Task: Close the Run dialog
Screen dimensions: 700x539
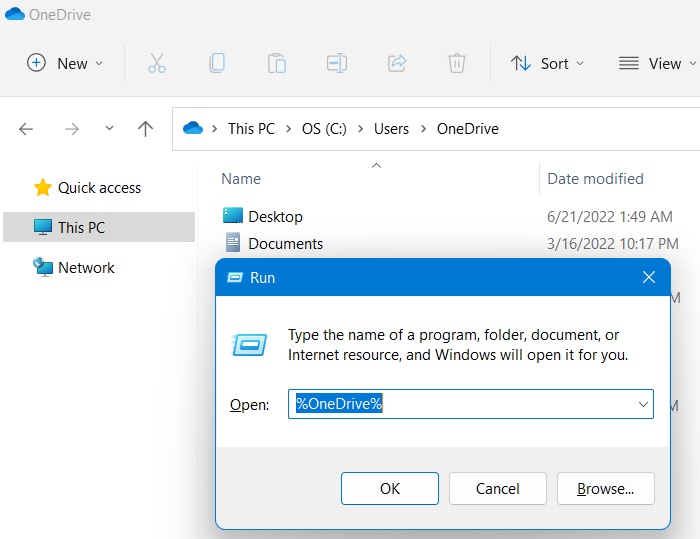Action: (649, 277)
